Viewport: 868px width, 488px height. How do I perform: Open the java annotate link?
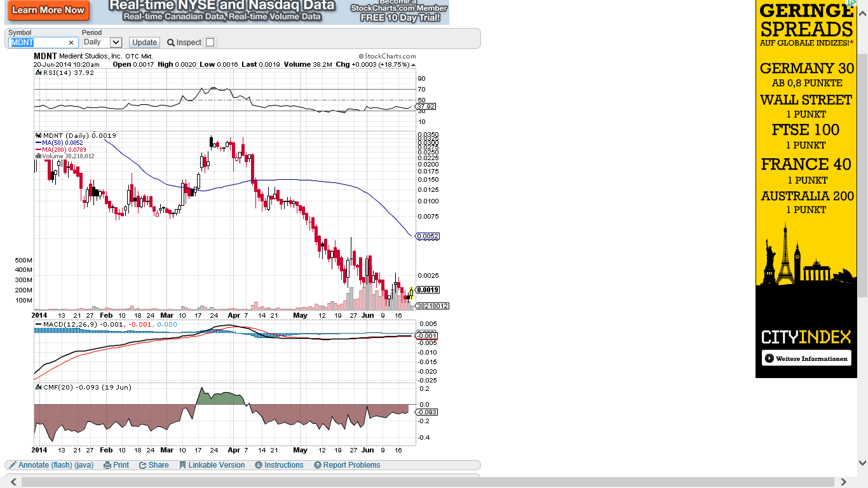point(83,465)
